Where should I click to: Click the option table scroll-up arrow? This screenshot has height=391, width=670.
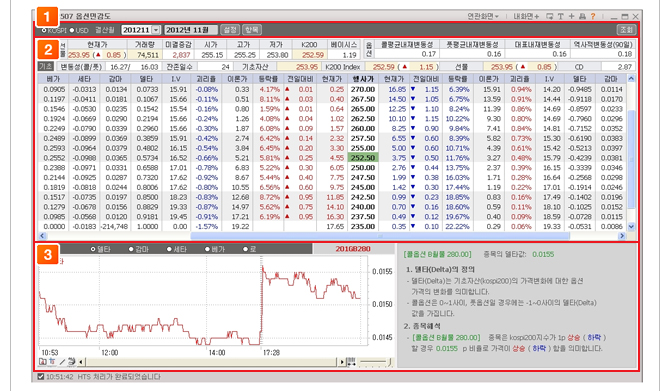pyautogui.click(x=631, y=79)
